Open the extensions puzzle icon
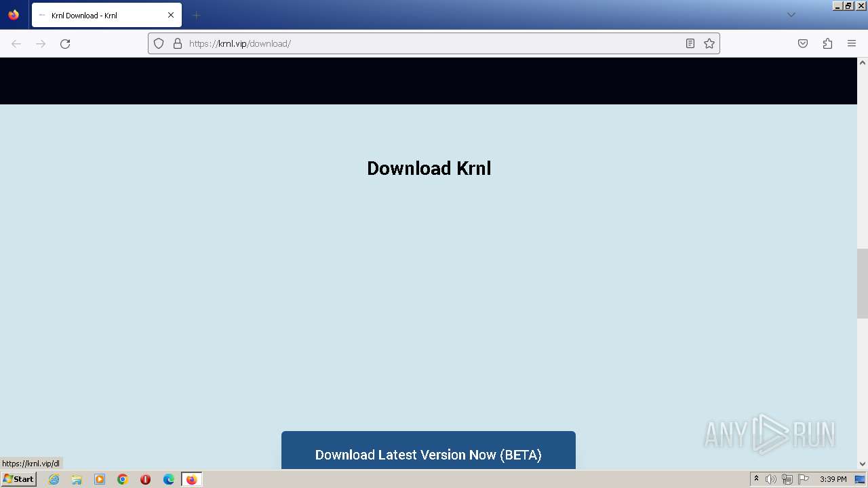 (827, 43)
